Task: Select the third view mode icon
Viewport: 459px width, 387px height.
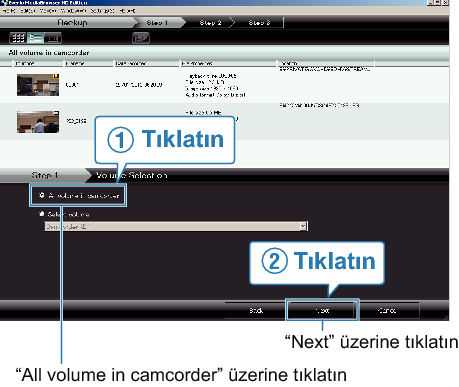Action: point(53,38)
